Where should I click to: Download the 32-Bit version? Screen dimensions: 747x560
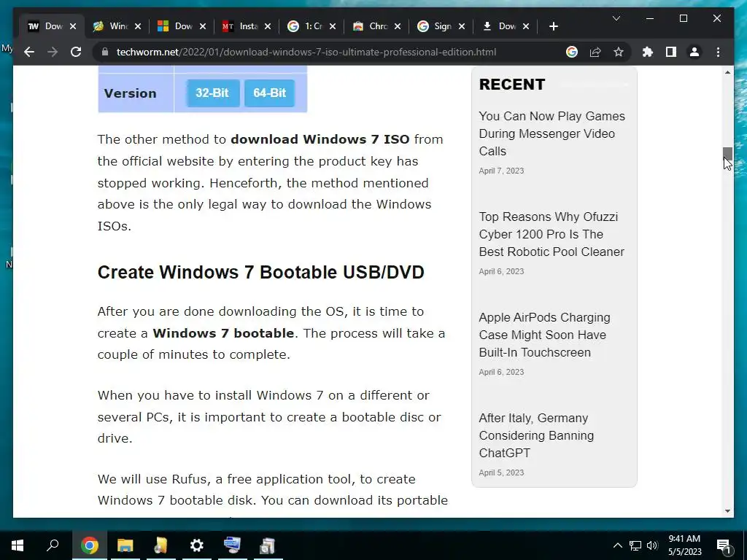[212, 93]
